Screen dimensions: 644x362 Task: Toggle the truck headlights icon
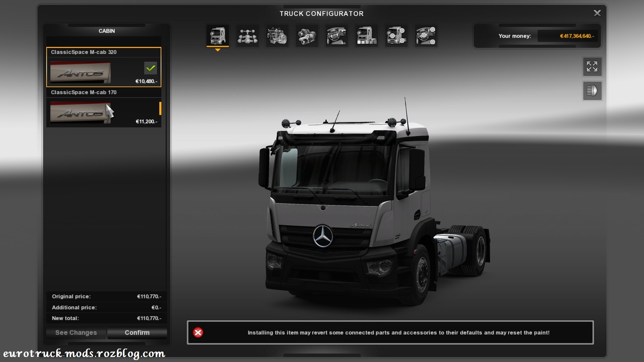click(x=592, y=91)
